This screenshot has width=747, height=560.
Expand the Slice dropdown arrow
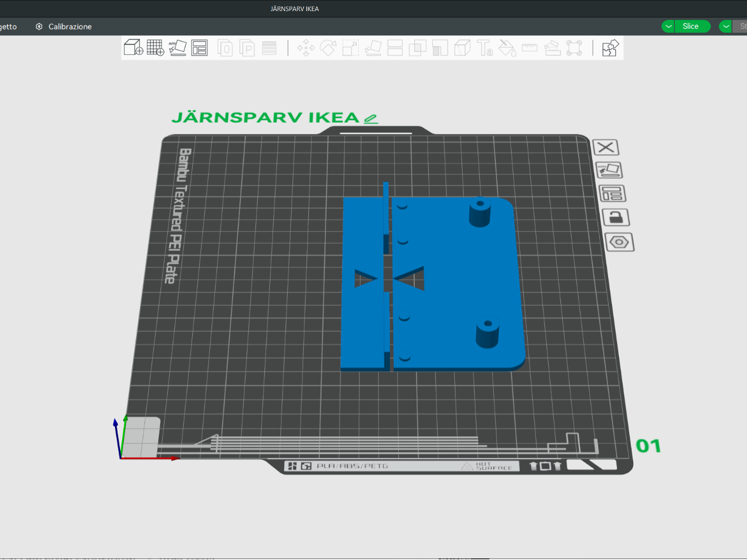668,26
